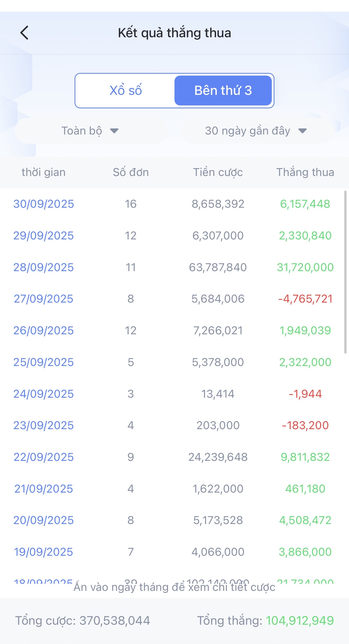
Task: Click the arrow beside Toàn bộ
Action: tap(114, 131)
